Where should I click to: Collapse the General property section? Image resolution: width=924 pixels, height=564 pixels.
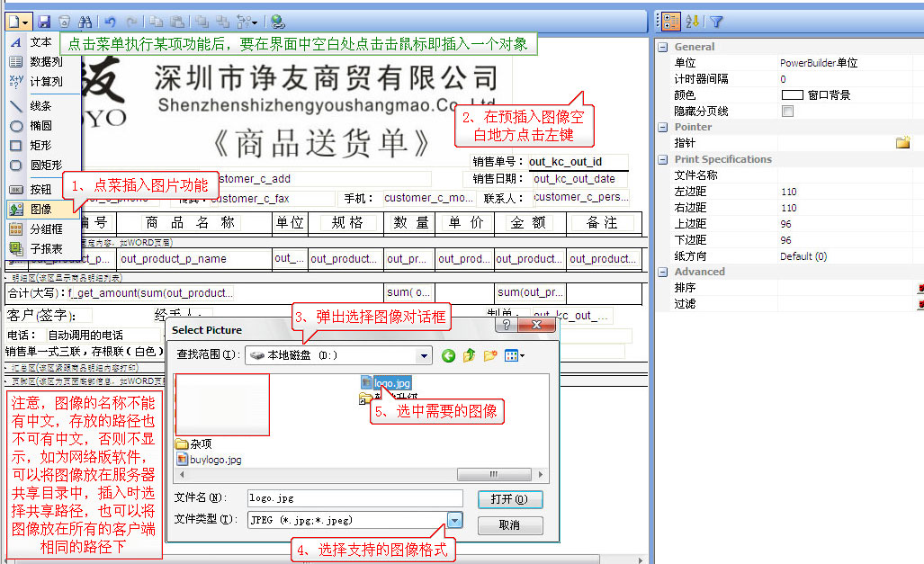point(663,47)
